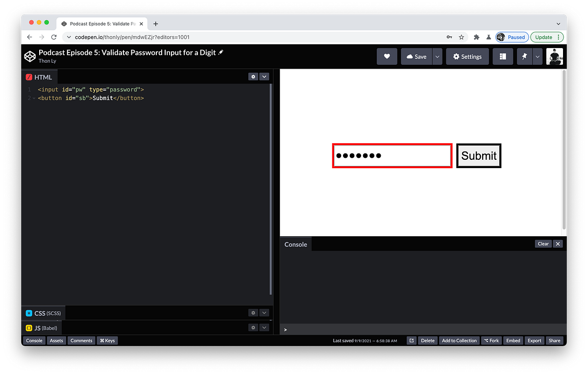
Task: Click Paused in the browser toolbar
Action: 512,37
